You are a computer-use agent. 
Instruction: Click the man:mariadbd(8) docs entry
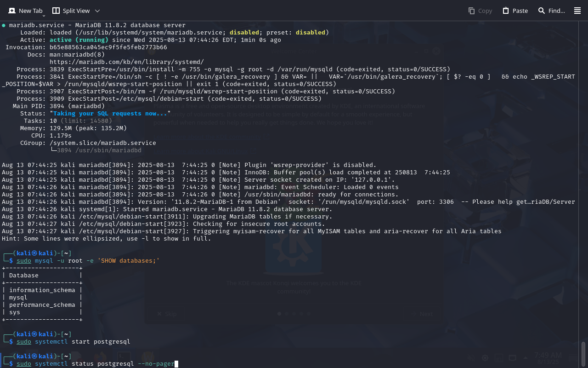[77, 55]
